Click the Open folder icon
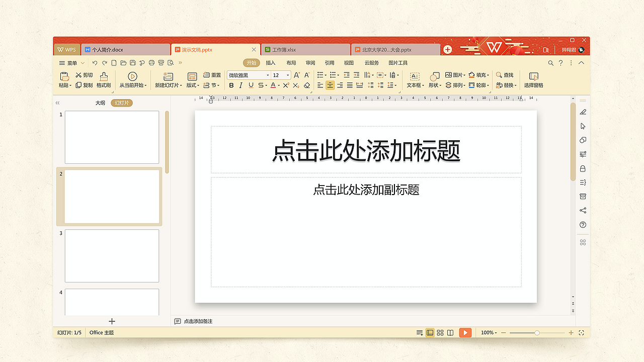Viewport: 644px width, 362px height. click(x=123, y=63)
